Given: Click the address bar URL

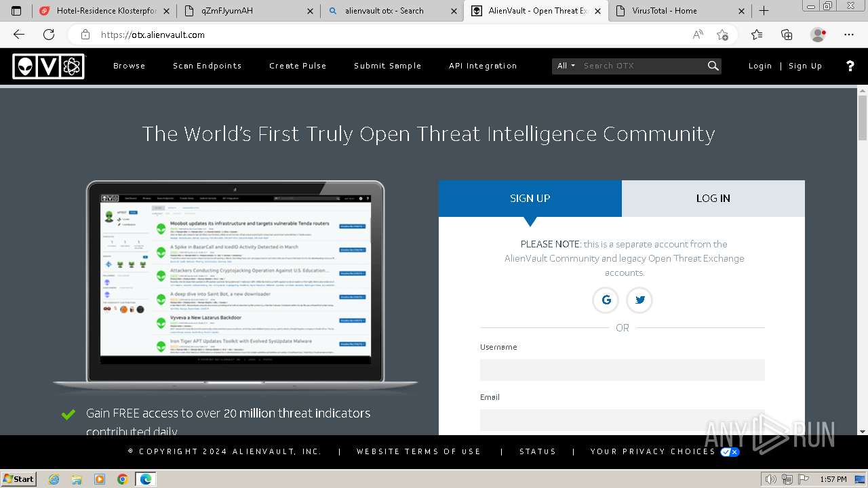Looking at the screenshot, I should click(x=153, y=35).
